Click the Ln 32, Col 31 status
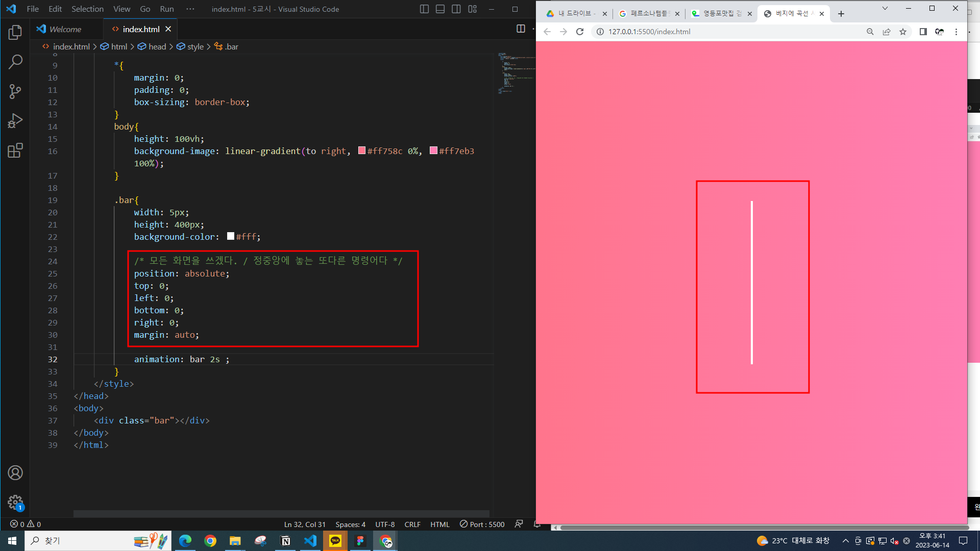 pos(305,524)
